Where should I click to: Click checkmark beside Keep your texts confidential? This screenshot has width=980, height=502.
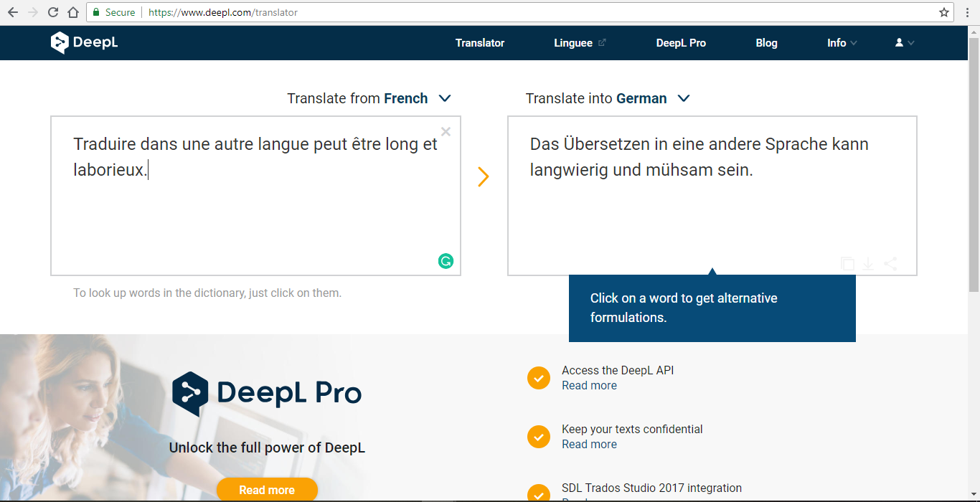coord(539,437)
